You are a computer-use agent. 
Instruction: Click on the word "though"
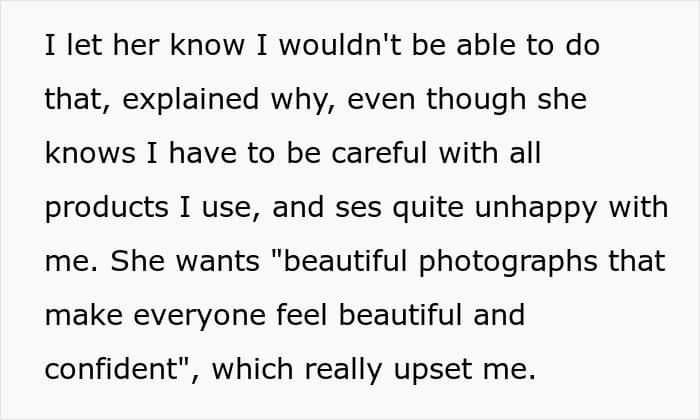coord(476,101)
